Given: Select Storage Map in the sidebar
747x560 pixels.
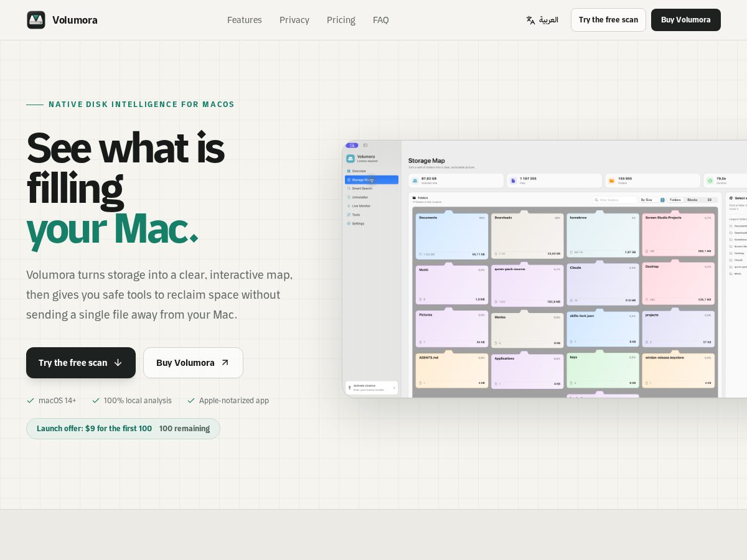Looking at the screenshot, I should click(372, 180).
